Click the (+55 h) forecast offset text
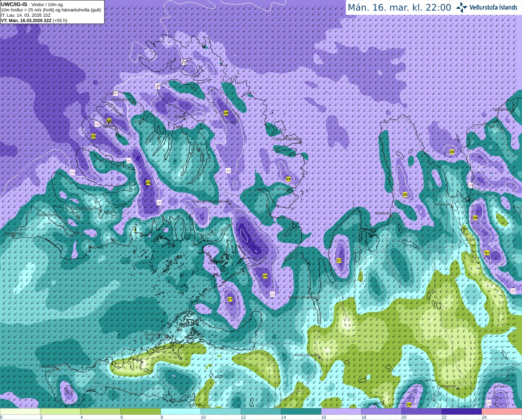Screen dimensions: 522x420 60,20
